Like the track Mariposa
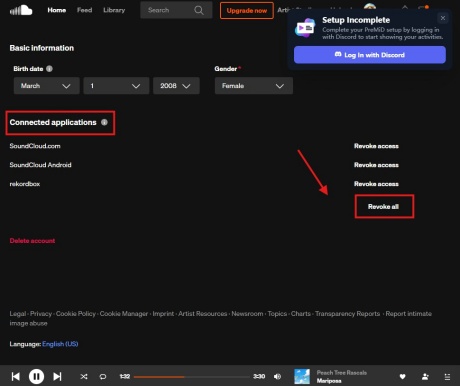This screenshot has height=386, width=460. tap(402, 377)
